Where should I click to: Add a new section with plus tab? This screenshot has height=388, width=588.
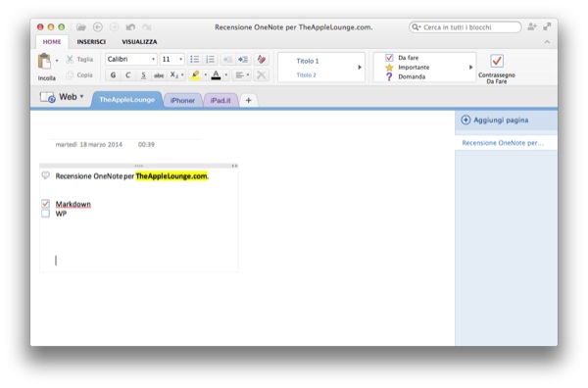[248, 101]
